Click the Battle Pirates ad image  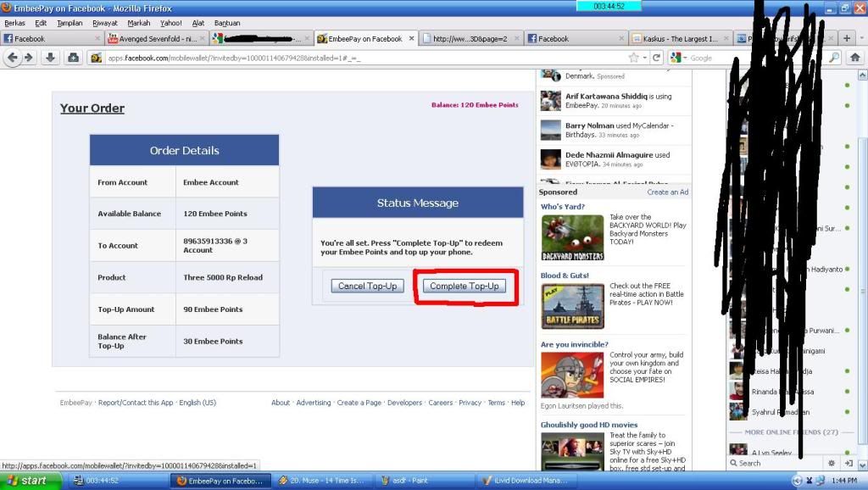572,307
